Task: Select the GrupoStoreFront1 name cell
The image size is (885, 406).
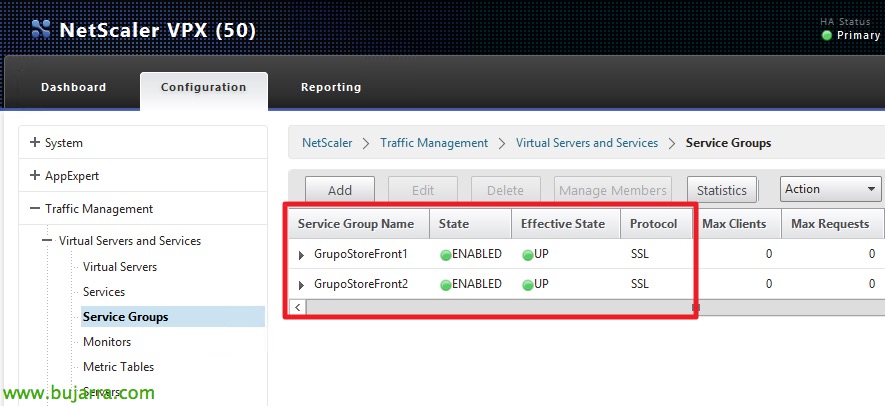Action: pos(361,254)
